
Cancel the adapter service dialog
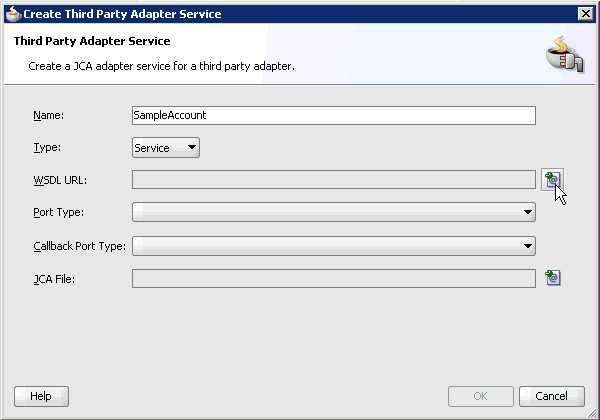[x=552, y=396]
